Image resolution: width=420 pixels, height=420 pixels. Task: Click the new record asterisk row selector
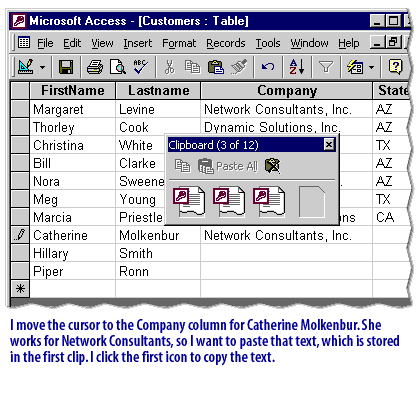20,289
